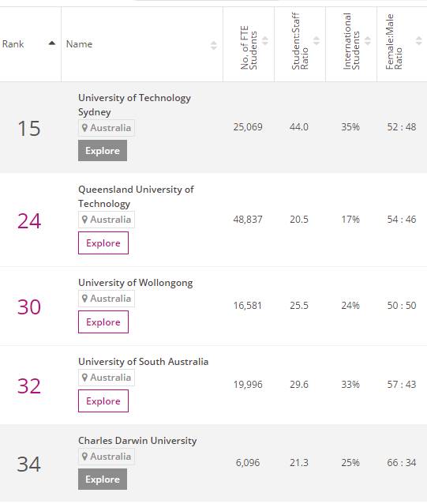Click Australia location tag under Charles Darwin University

pos(107,457)
